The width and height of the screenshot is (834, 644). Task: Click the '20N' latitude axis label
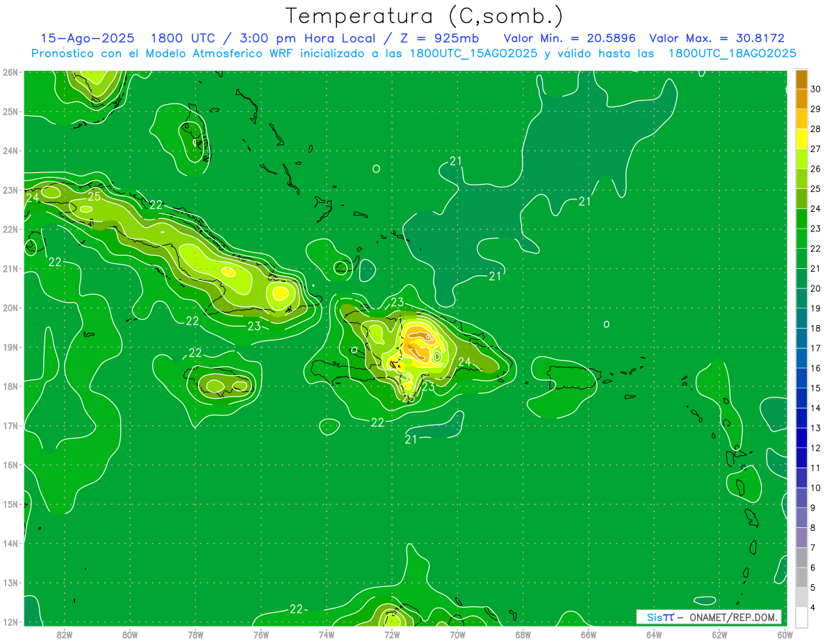pyautogui.click(x=10, y=308)
